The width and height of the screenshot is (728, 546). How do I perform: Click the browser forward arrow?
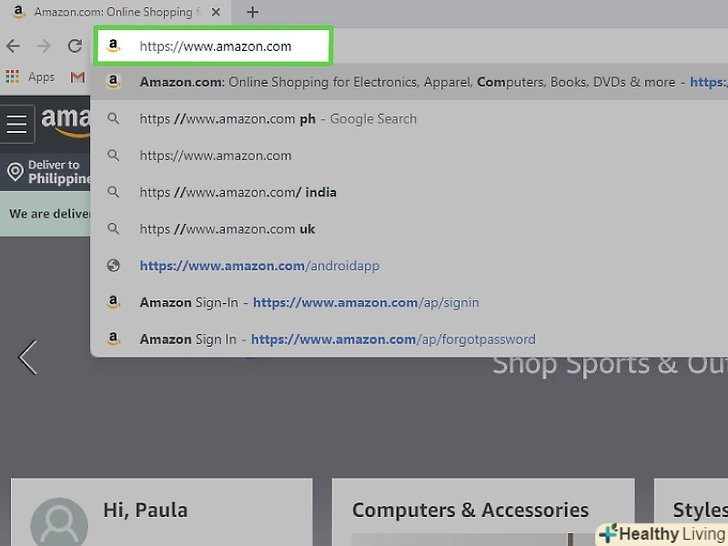[x=44, y=46]
